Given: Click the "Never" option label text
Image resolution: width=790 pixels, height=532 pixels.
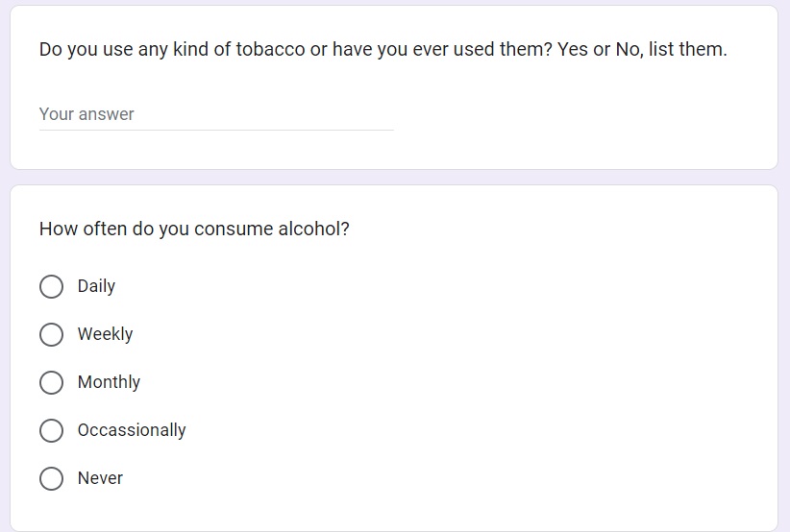Looking at the screenshot, I should (100, 478).
